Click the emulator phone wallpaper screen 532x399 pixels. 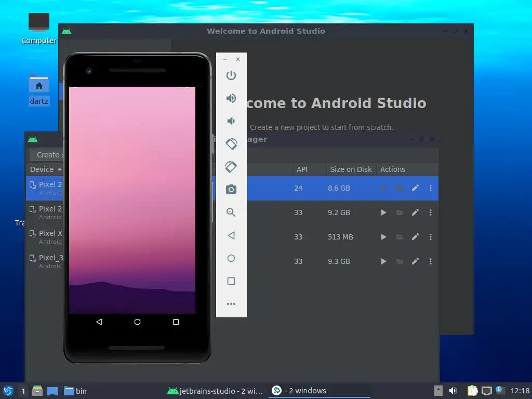click(132, 200)
